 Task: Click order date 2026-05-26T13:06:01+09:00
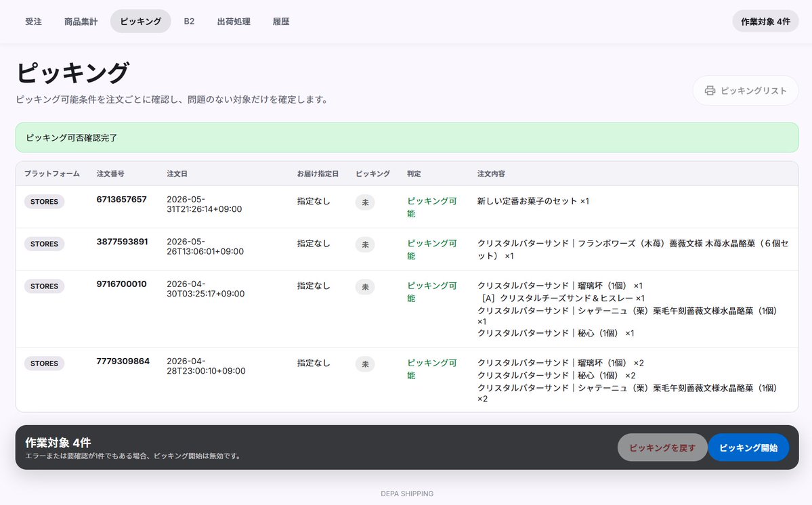205,247
